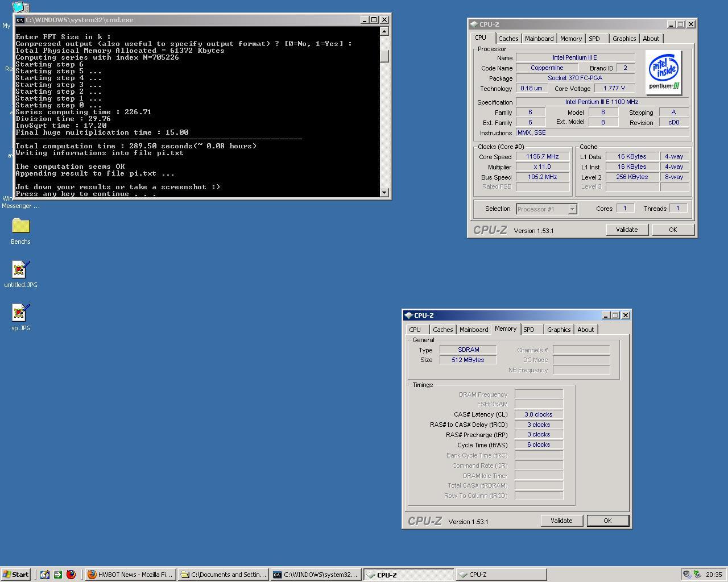Switch to HWBOT News Firefox taskbar item
728x582 pixels.
click(130, 575)
